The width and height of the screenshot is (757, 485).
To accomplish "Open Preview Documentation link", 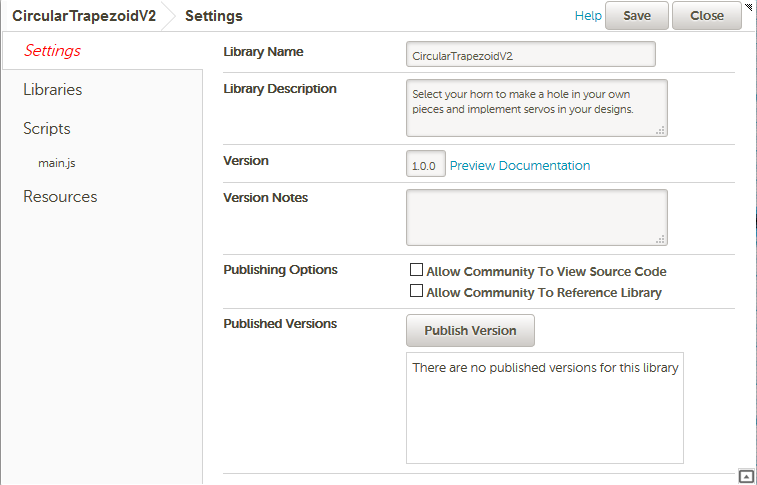I will tap(520, 166).
